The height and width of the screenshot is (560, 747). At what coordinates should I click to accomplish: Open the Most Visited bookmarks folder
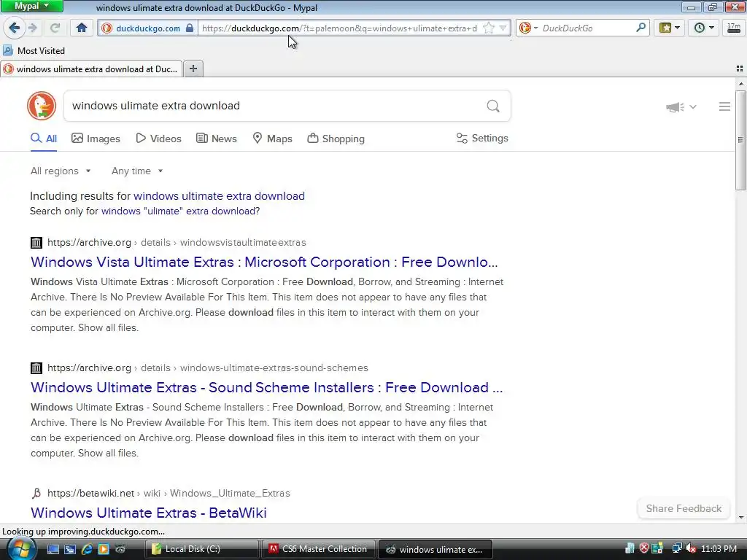(x=34, y=50)
